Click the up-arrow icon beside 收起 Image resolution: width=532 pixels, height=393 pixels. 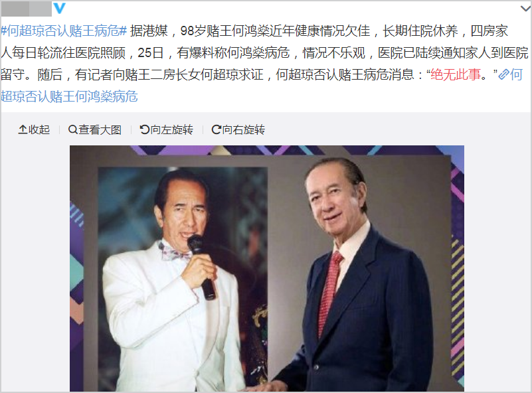pos(23,129)
